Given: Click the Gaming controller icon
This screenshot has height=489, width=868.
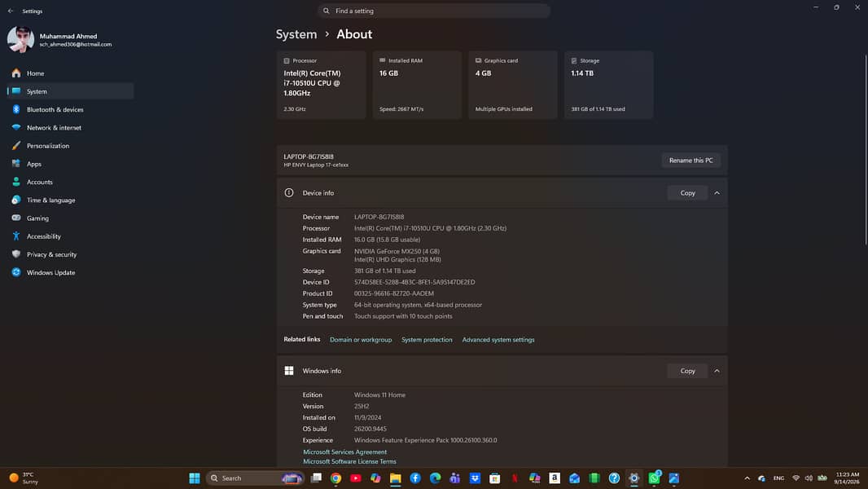Looking at the screenshot, I should click(16, 218).
